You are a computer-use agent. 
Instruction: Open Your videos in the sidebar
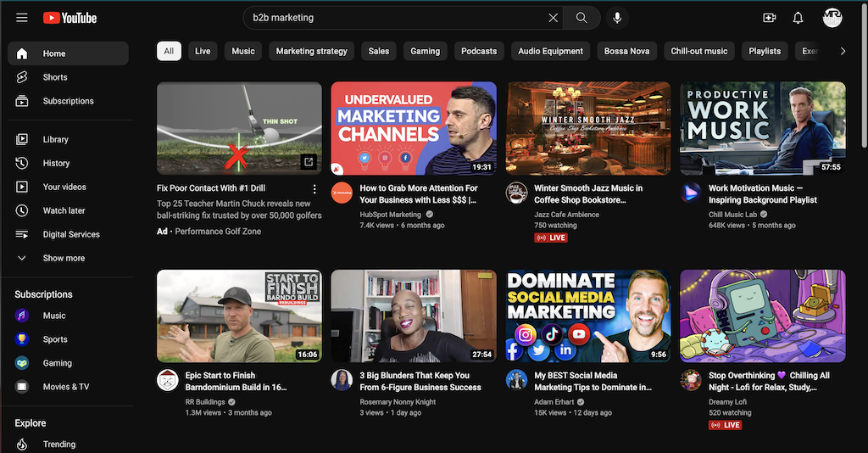(x=68, y=187)
